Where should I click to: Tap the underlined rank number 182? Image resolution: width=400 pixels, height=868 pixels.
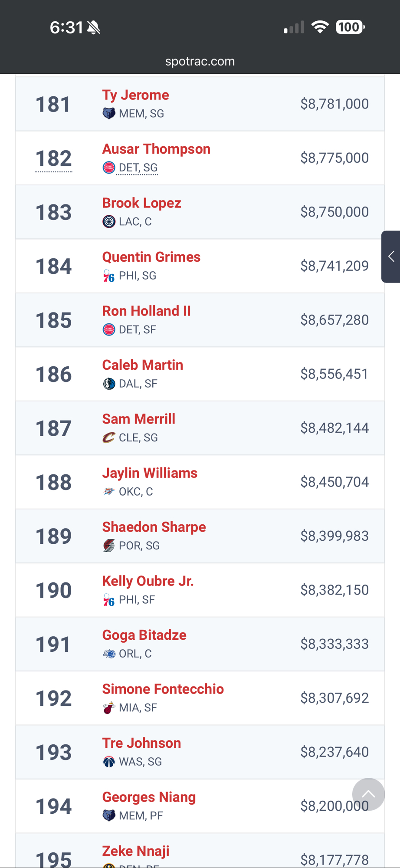pyautogui.click(x=53, y=158)
